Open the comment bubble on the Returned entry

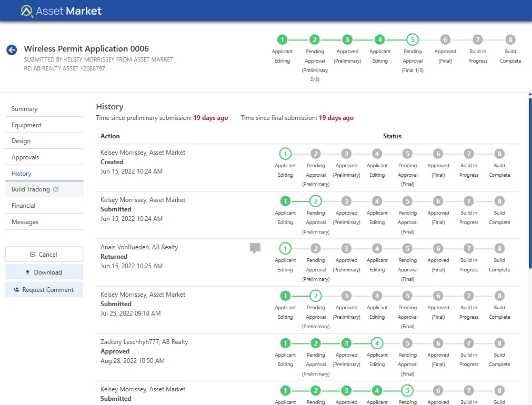click(255, 248)
